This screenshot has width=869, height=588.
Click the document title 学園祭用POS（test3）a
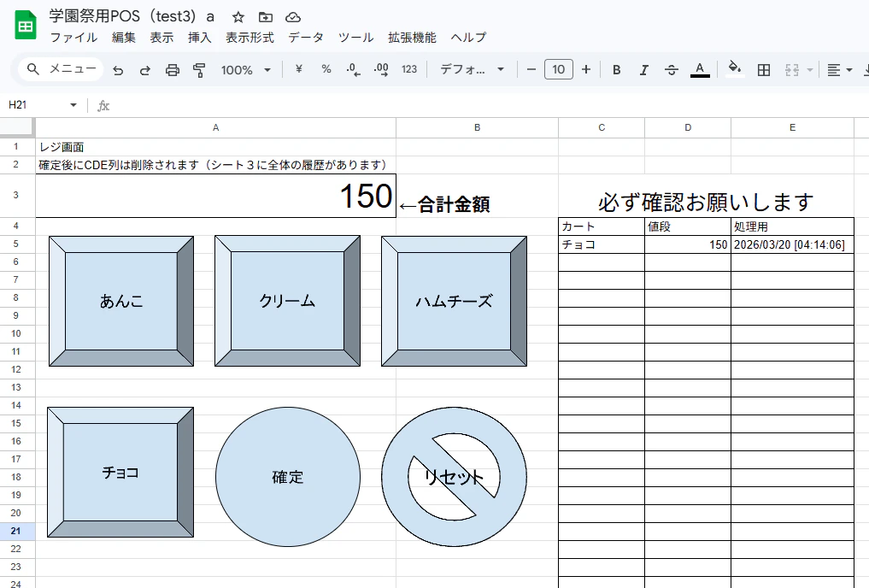[132, 16]
